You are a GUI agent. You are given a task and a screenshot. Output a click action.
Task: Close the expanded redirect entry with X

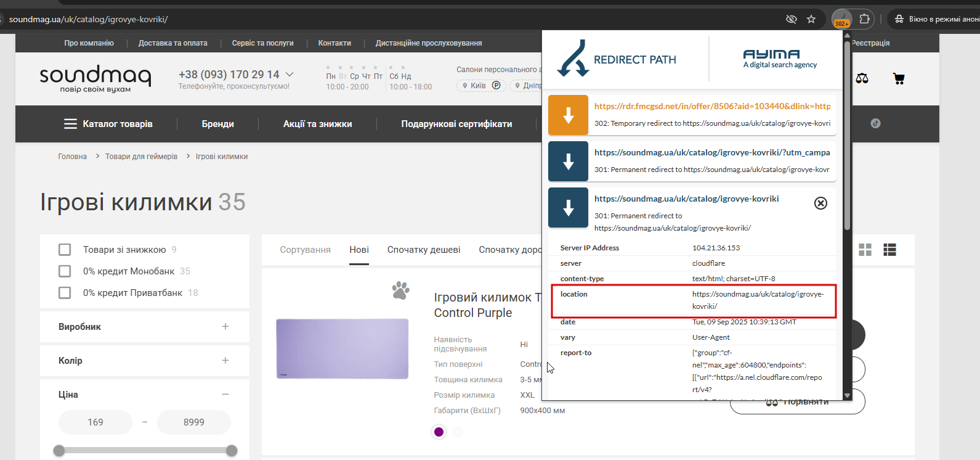click(820, 203)
